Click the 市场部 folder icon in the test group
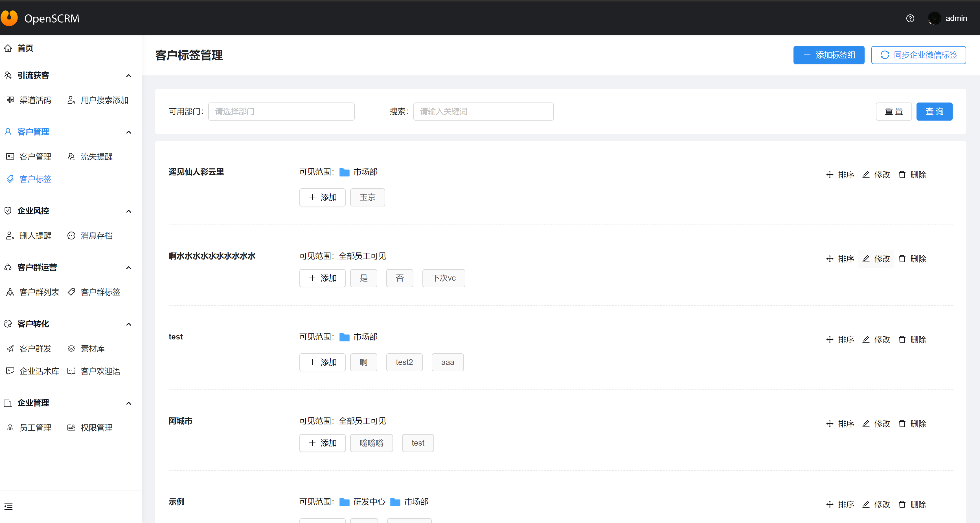The image size is (980, 523). pyautogui.click(x=344, y=337)
